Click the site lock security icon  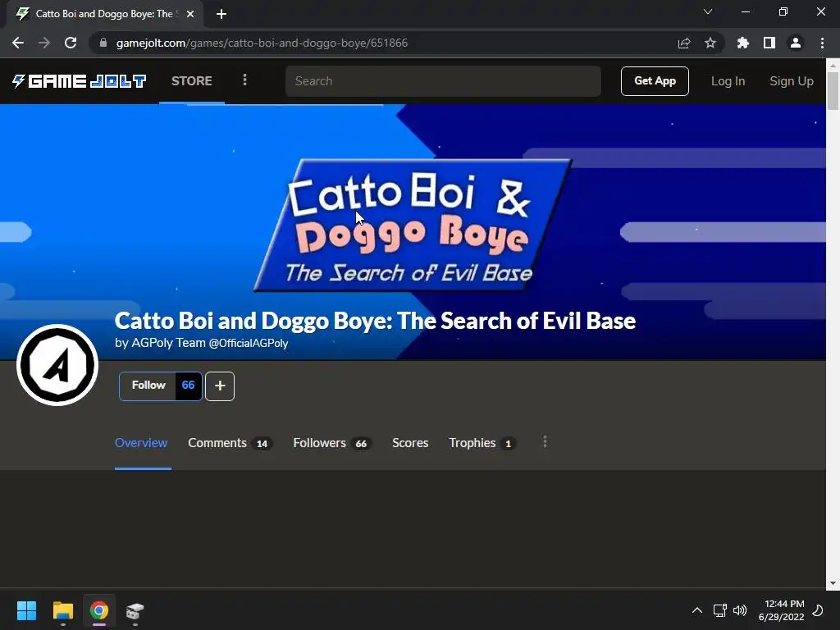click(x=103, y=43)
